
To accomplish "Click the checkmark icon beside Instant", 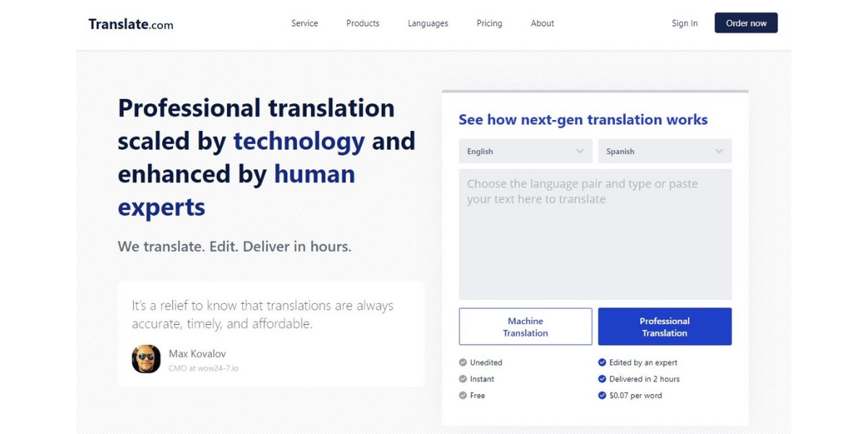I will 463,379.
